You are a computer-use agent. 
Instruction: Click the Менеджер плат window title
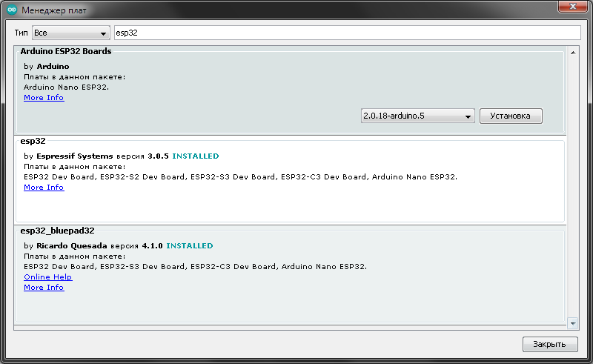[54, 10]
